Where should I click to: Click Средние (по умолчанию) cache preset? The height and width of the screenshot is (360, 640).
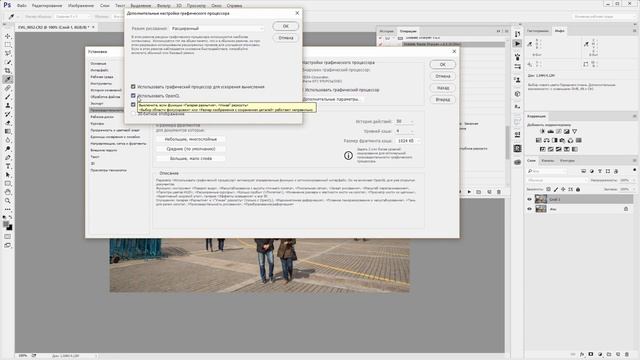191,149
